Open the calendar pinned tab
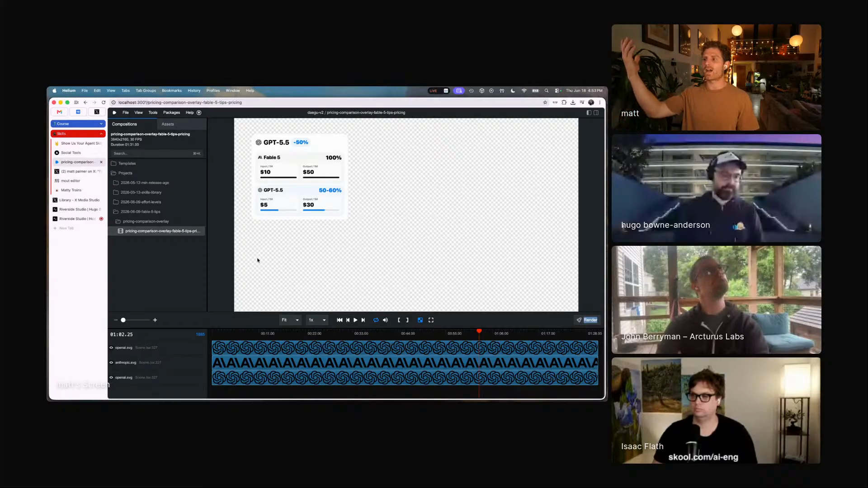Image resolution: width=868 pixels, height=488 pixels. tap(78, 112)
